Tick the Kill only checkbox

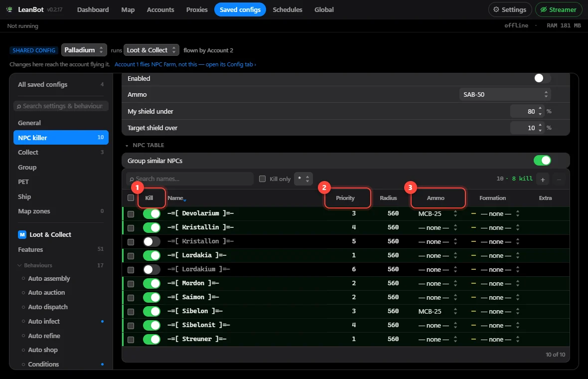(263, 179)
